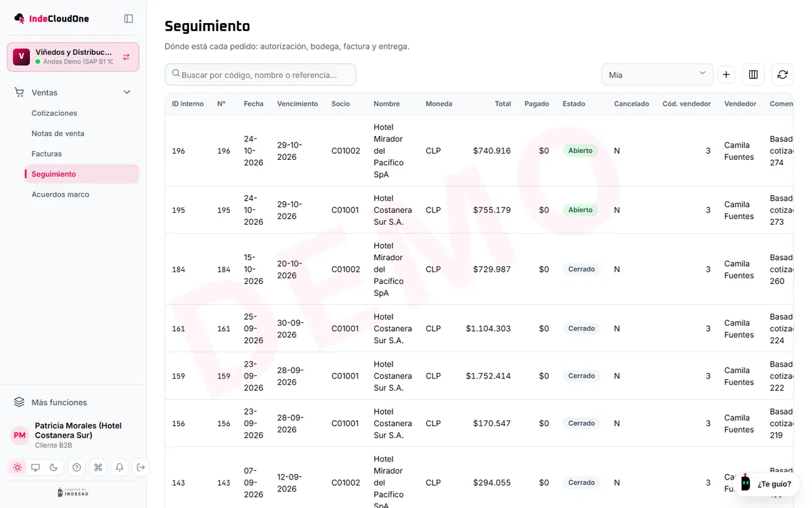The width and height of the screenshot is (812, 508).
Task: Sort by Total column header
Action: pos(503,104)
